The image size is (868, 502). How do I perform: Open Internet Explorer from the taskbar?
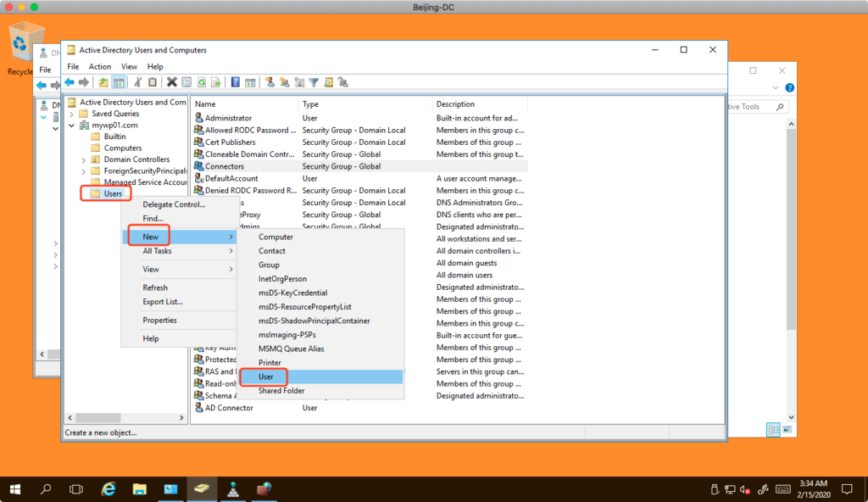[x=108, y=489]
